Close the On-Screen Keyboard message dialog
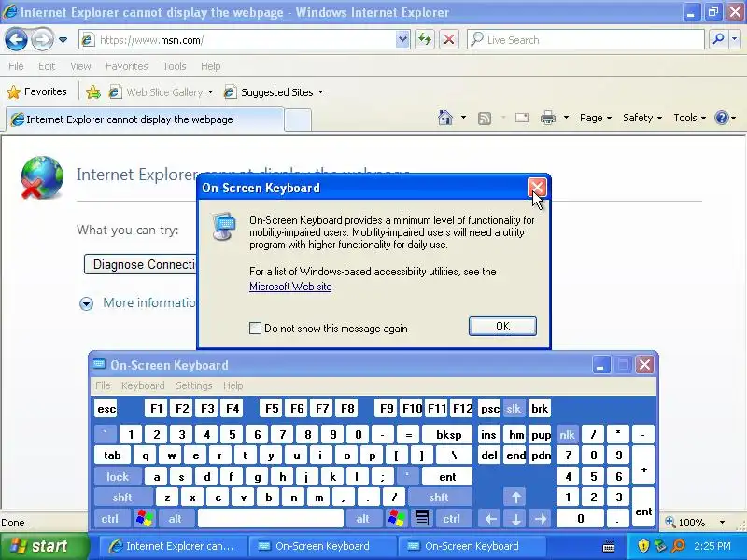The image size is (747, 560). tap(537, 188)
